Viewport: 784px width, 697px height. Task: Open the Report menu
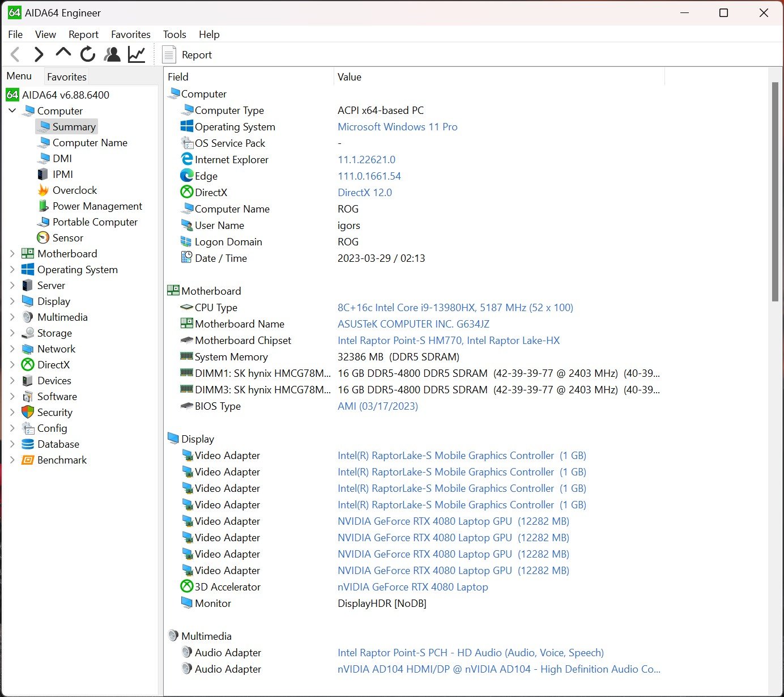(x=83, y=35)
